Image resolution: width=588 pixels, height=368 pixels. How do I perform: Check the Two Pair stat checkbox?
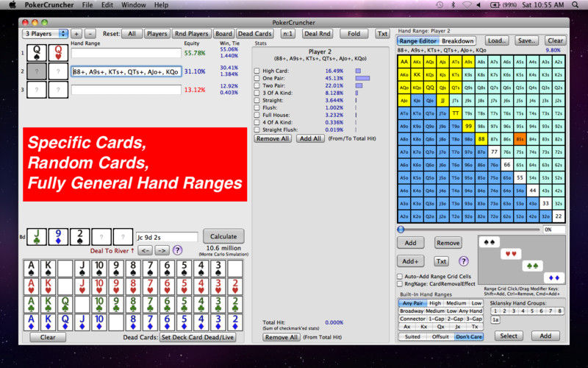point(257,85)
